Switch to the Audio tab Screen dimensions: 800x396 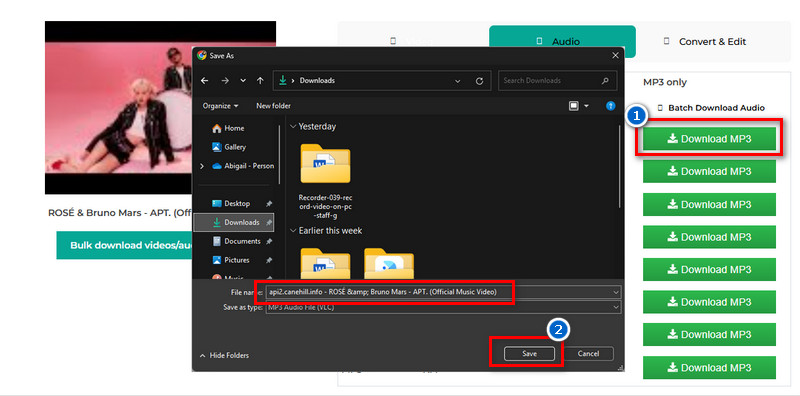pos(562,42)
